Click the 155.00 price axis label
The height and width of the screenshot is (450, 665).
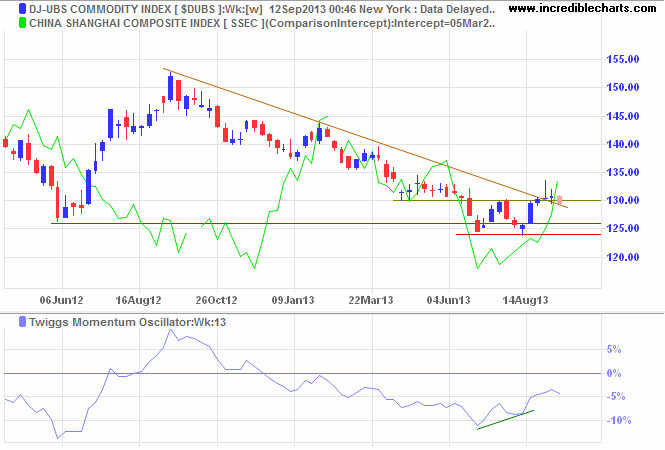pos(623,59)
